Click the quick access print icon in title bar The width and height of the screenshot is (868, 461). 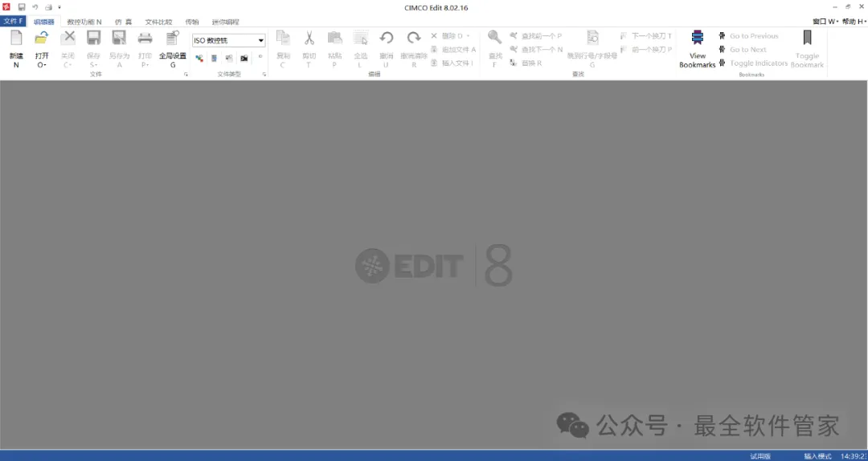coord(48,7)
